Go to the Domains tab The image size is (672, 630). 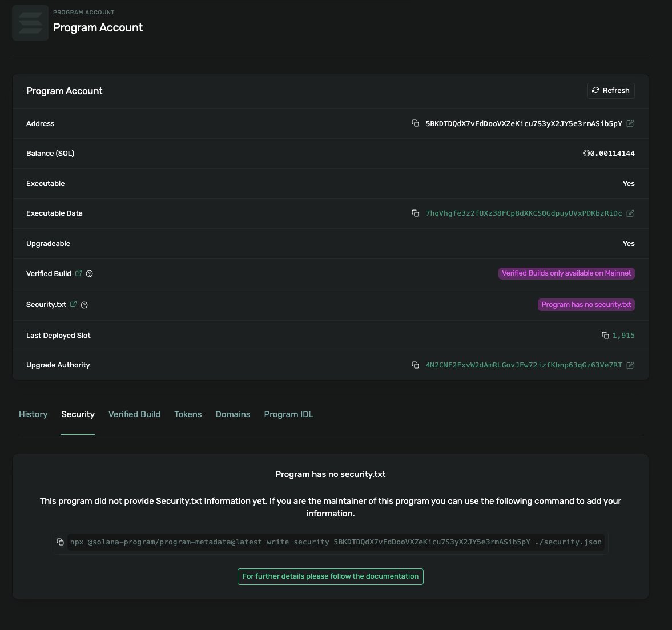tap(233, 414)
